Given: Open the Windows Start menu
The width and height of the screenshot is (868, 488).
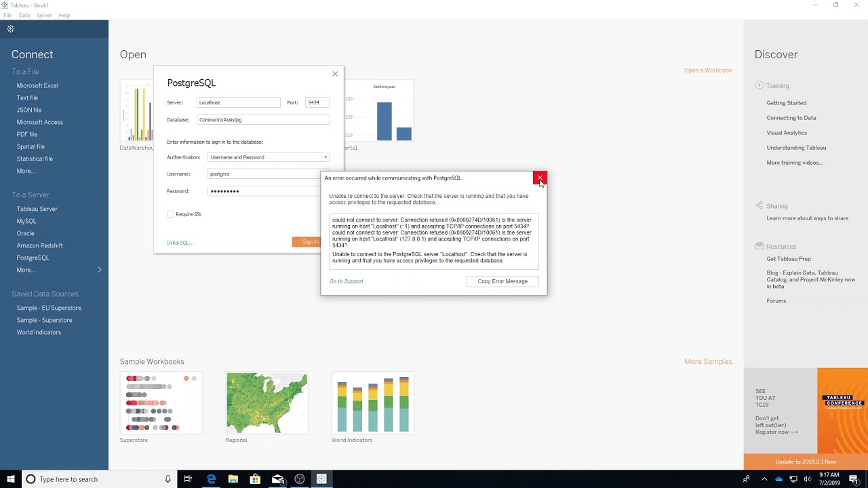Looking at the screenshot, I should tap(11, 479).
